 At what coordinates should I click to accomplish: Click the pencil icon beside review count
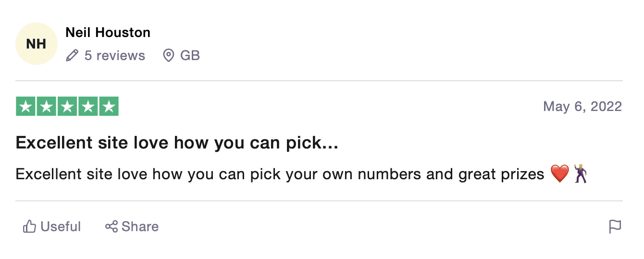[x=72, y=56]
